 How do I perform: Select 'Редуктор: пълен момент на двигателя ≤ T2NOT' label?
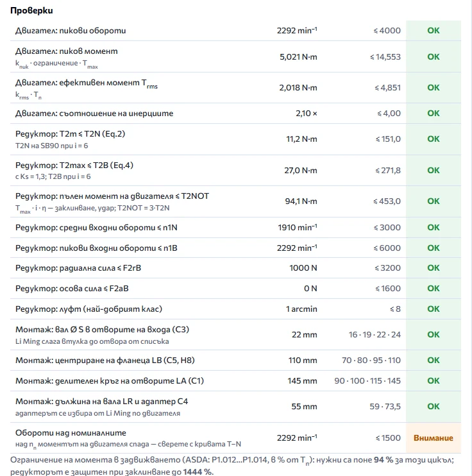(x=112, y=196)
